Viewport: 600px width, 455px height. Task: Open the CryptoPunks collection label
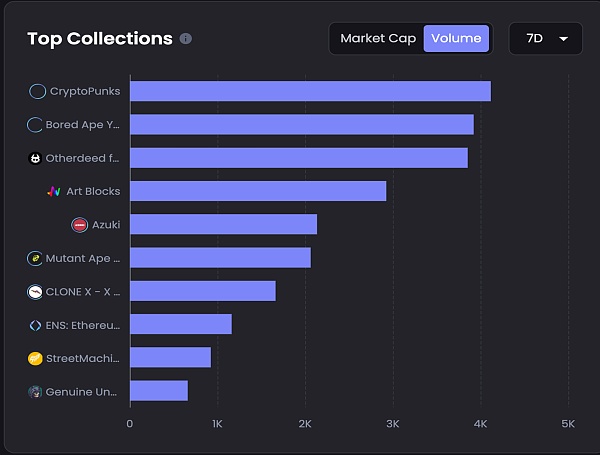tap(85, 91)
